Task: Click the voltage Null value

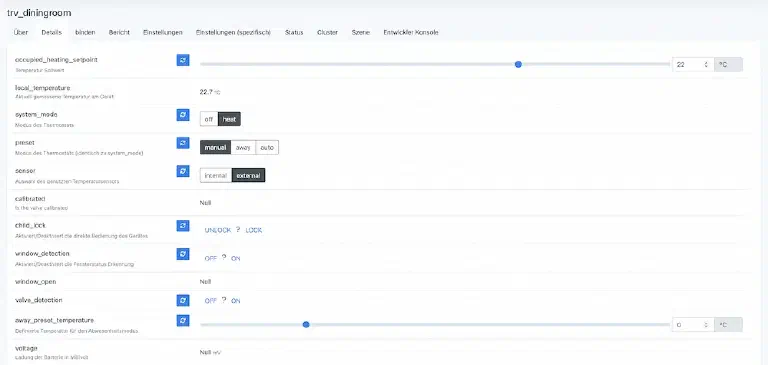Action: [205, 352]
